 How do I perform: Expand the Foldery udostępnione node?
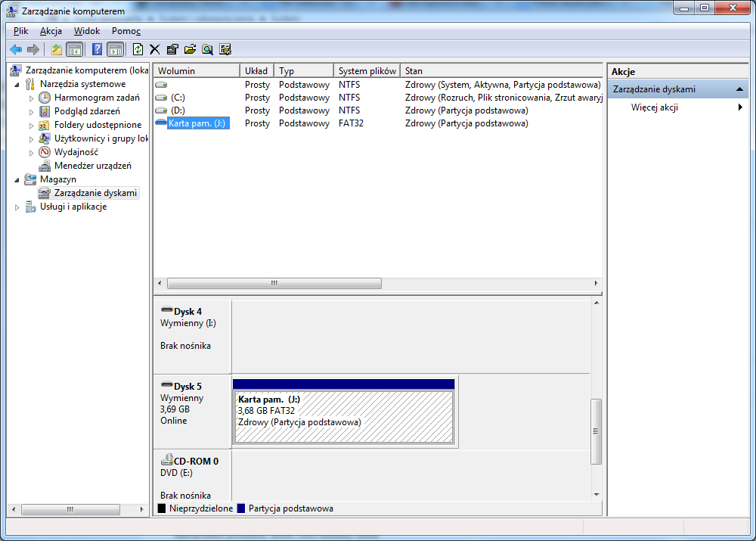pos(31,125)
